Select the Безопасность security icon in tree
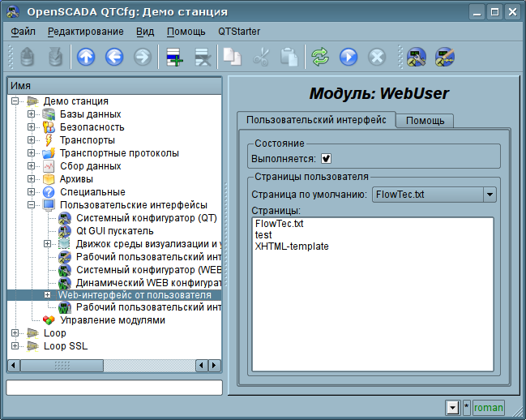The width and height of the screenshot is (526, 420). [x=49, y=127]
